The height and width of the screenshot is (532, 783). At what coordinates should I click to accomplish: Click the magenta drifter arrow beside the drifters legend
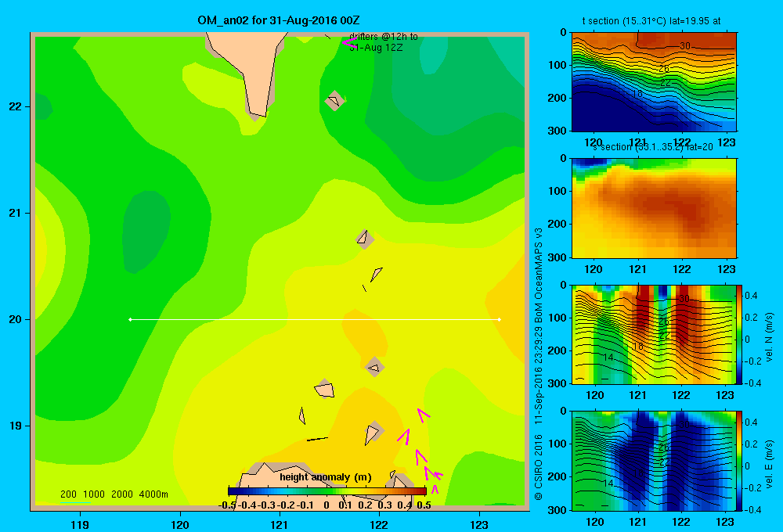click(349, 42)
